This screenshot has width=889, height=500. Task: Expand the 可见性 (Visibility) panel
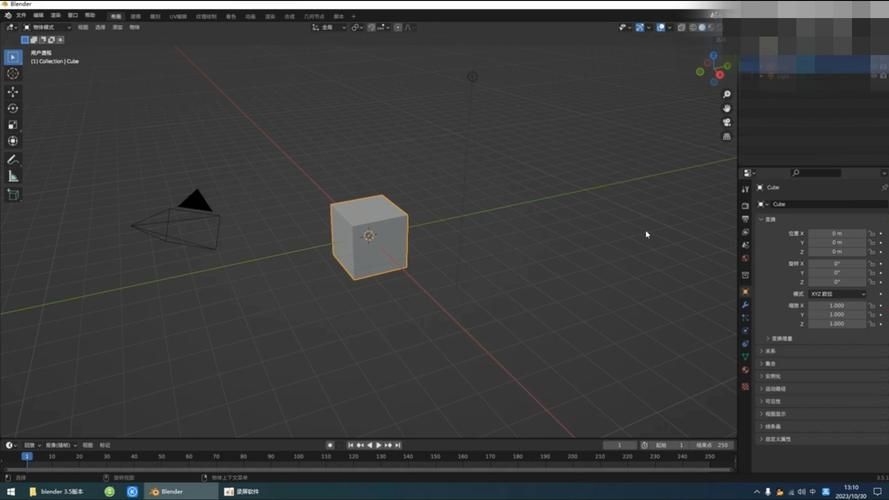click(776, 401)
